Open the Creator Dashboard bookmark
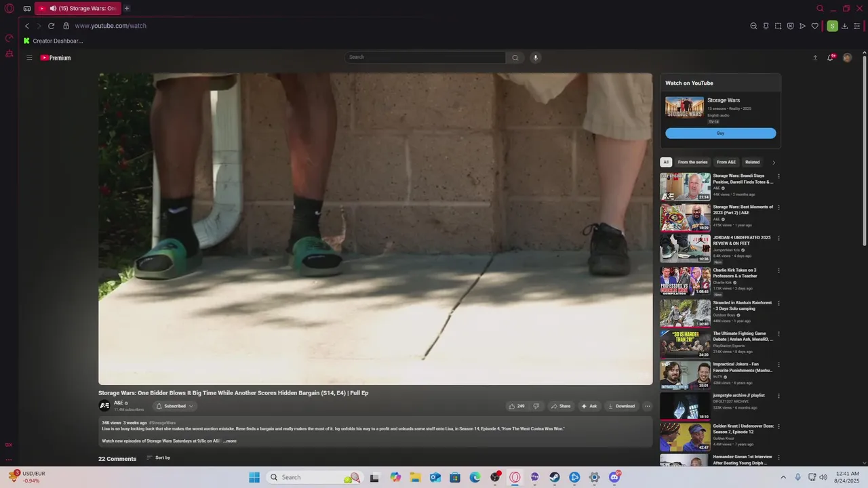Screen dimensions: 868x488 pyautogui.click(x=53, y=41)
